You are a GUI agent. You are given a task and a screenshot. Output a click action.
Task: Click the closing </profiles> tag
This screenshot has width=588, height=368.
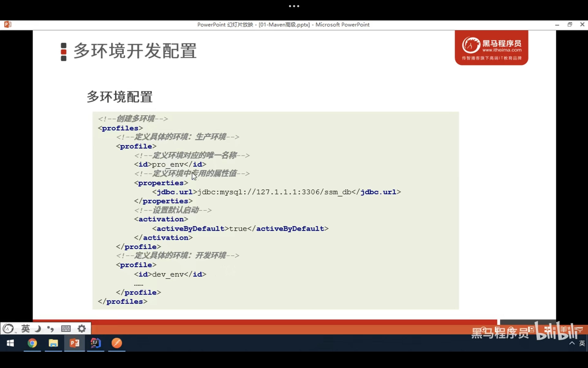pos(122,302)
